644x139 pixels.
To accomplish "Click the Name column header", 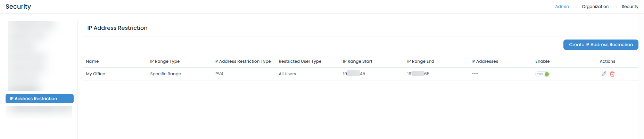I will 92,61.
